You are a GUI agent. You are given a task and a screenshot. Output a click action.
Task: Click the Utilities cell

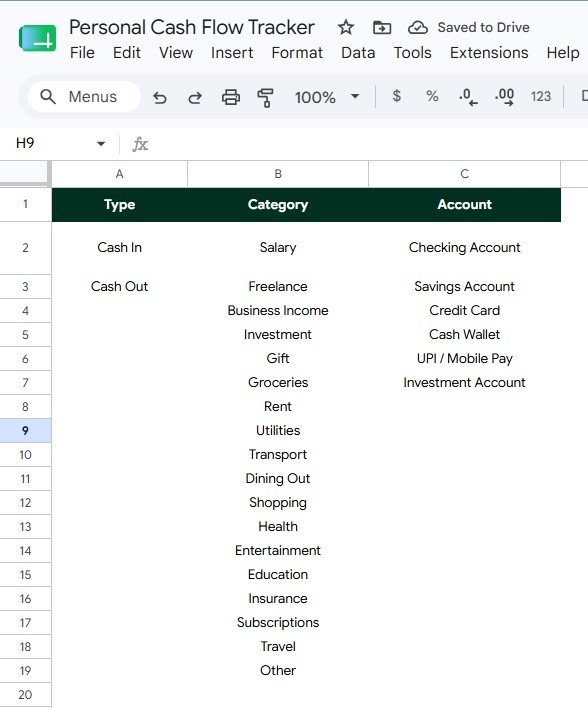pos(278,430)
